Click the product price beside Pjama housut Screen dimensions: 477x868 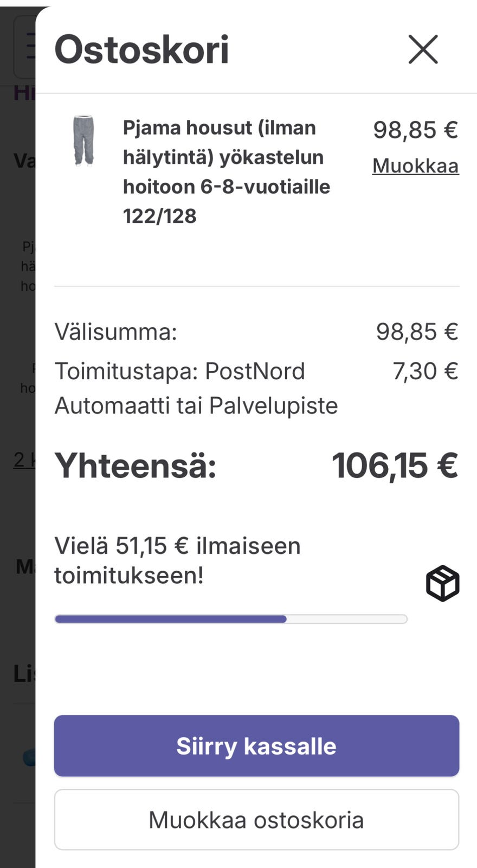[x=415, y=130]
